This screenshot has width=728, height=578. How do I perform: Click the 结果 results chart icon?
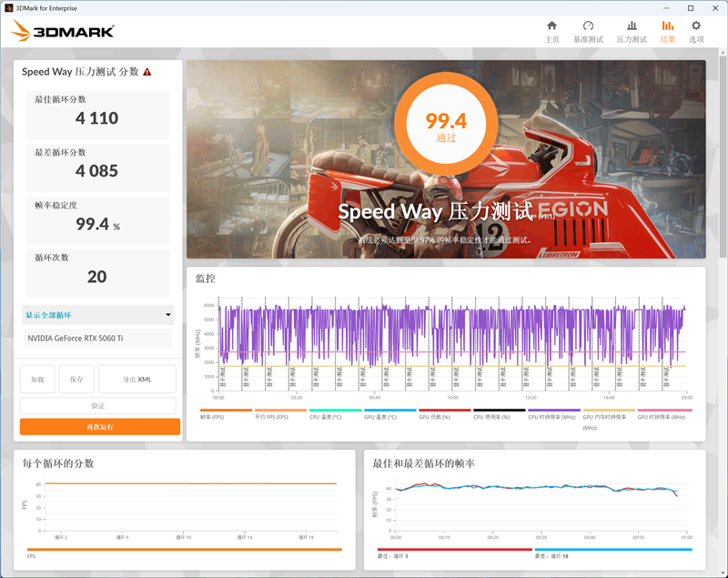pos(668,29)
